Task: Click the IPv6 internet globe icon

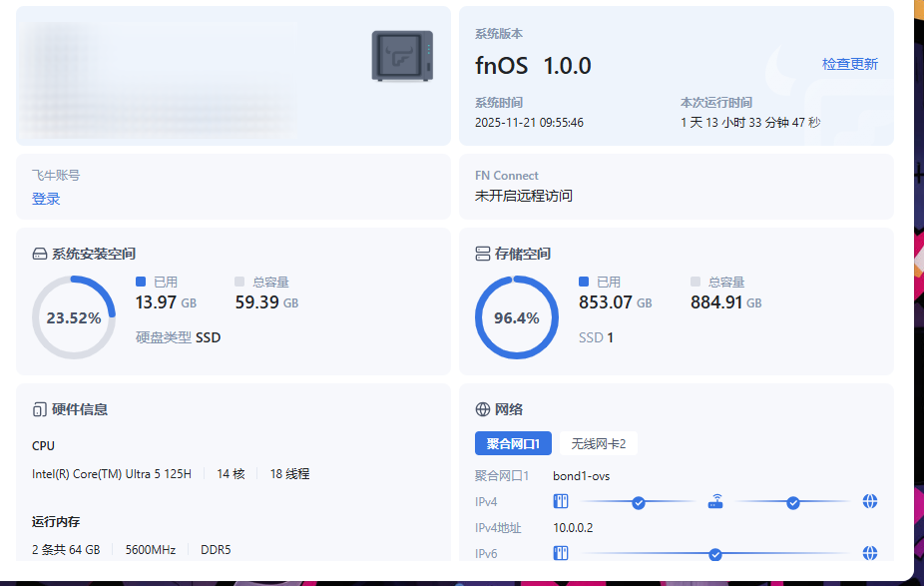Action: pyautogui.click(x=870, y=553)
